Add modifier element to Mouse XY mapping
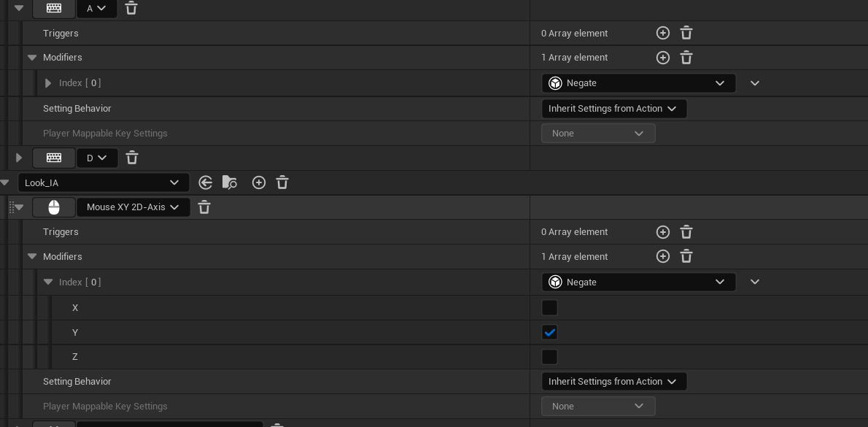Viewport: 868px width, 427px height. click(662, 256)
